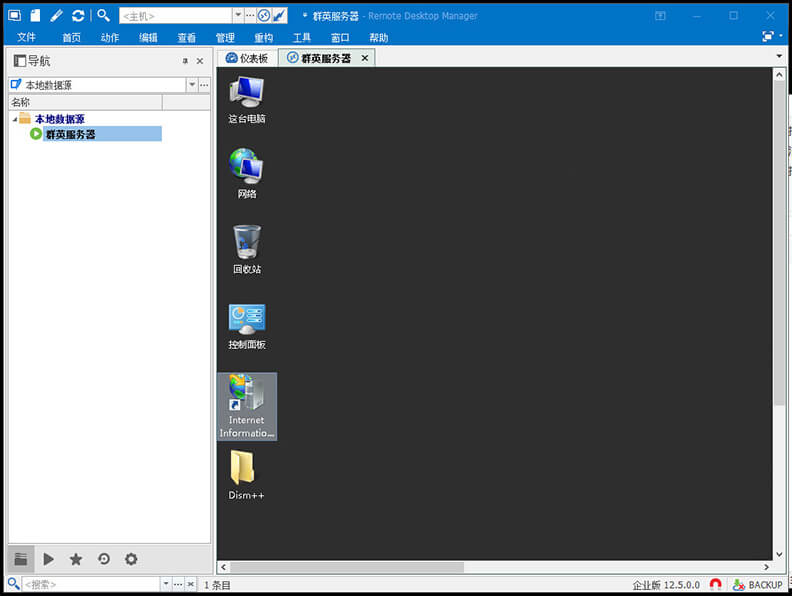
Task: Open the 首页 ribbon tab
Action: (x=71, y=37)
